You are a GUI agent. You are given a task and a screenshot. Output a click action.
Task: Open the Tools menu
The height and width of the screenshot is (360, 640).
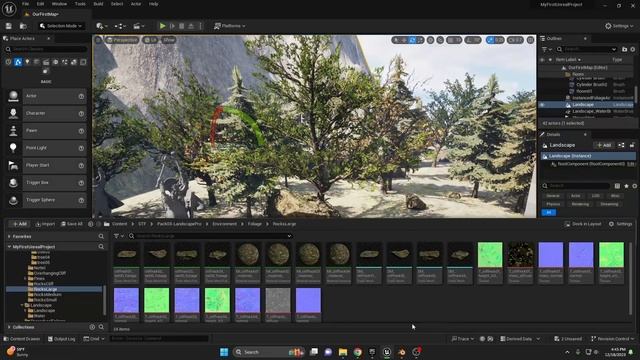click(x=80, y=4)
